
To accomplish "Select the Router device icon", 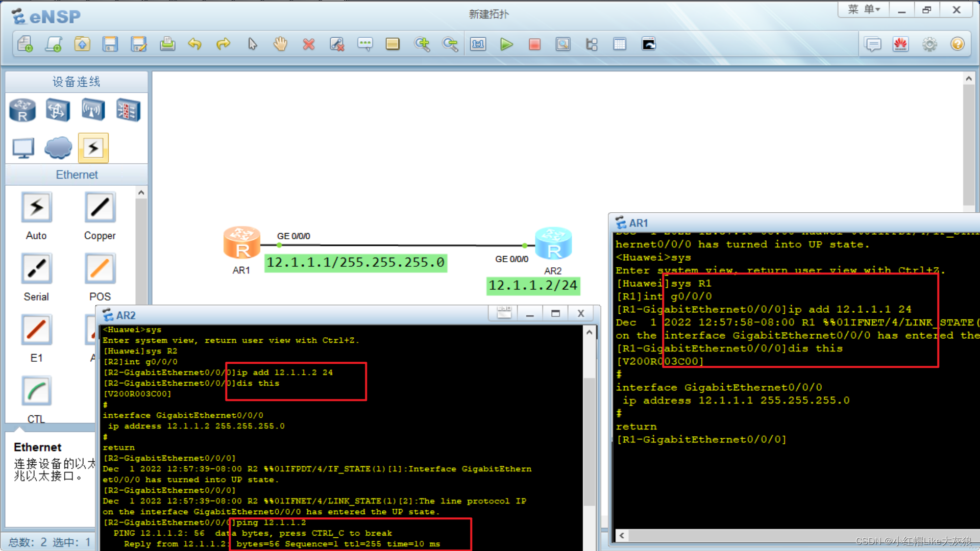I will pyautogui.click(x=21, y=109).
